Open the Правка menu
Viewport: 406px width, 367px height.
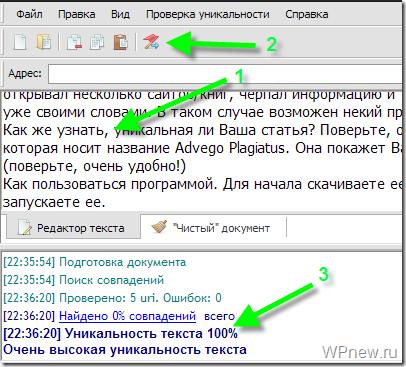point(77,14)
